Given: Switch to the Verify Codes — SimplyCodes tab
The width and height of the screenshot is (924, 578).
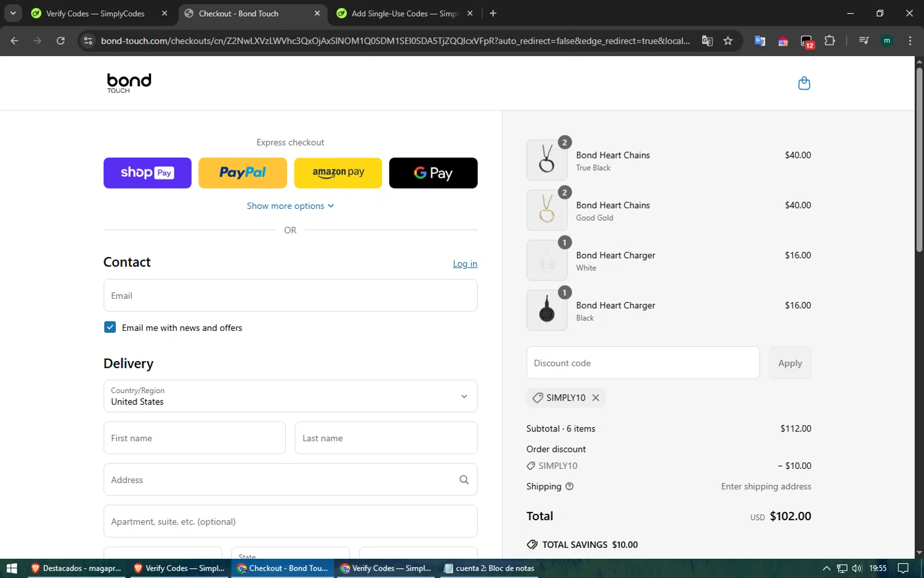Looking at the screenshot, I should (x=97, y=13).
